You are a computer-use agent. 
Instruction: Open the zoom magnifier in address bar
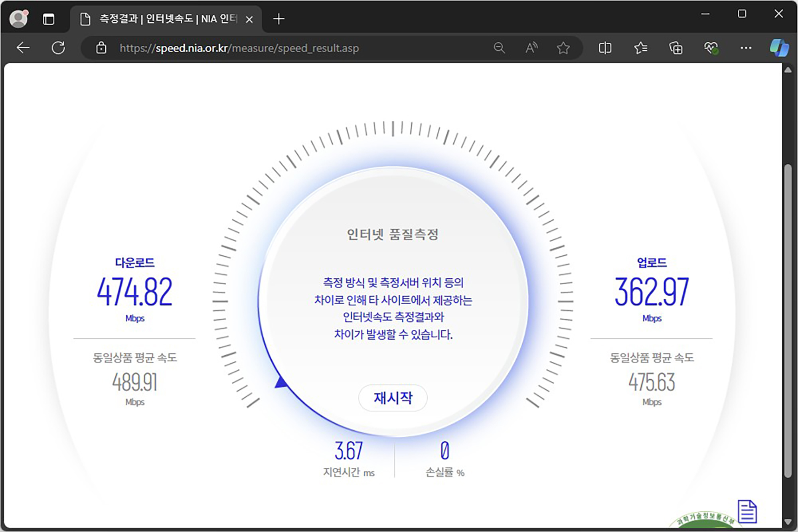(x=499, y=48)
